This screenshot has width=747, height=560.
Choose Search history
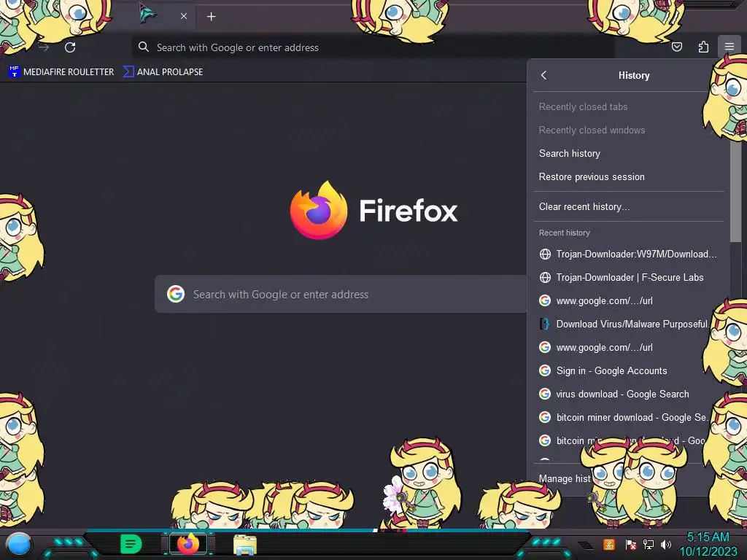point(629,153)
